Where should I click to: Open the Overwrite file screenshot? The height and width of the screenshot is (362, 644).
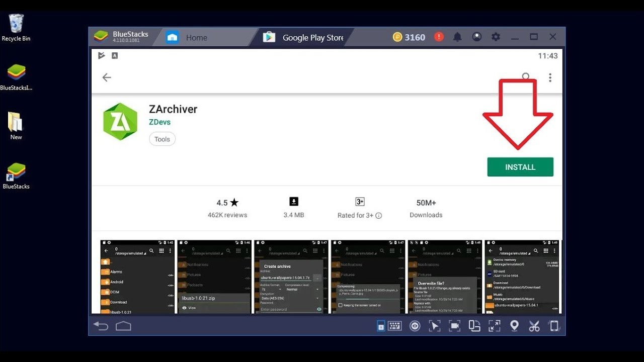coord(445,277)
